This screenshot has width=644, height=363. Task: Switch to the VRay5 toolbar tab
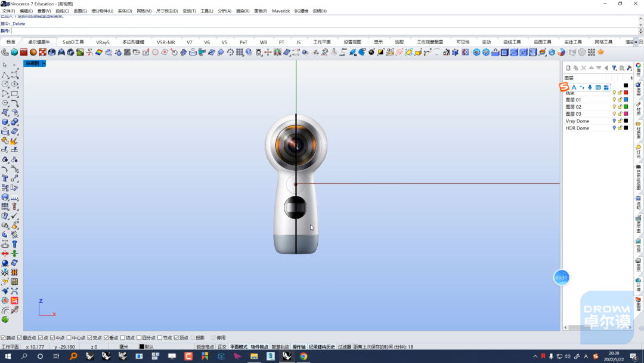[x=103, y=42]
